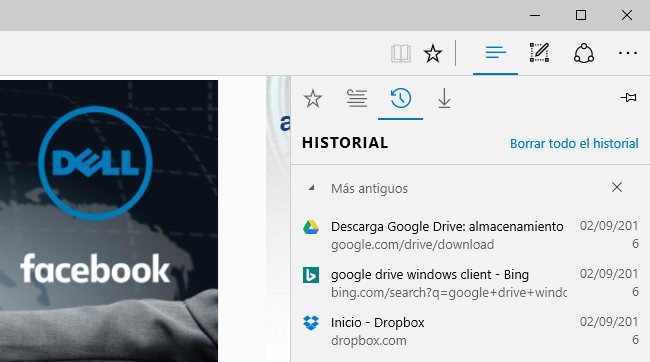Viewport: 650px width, 362px height.
Task: Click the google.com/drive/download URL text
Action: [x=412, y=245]
